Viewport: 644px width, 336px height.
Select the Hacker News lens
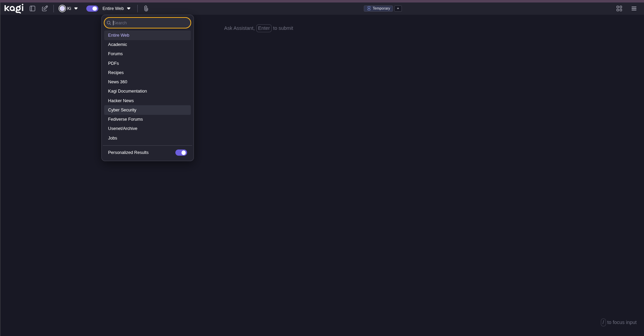[x=121, y=101]
